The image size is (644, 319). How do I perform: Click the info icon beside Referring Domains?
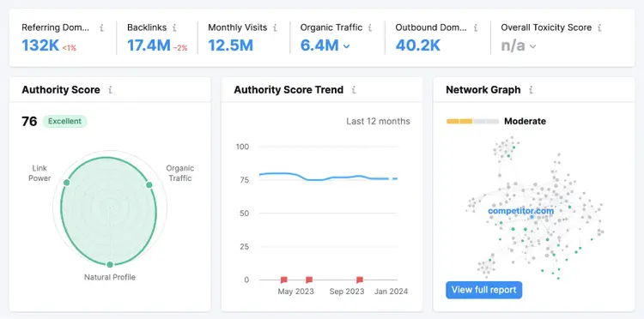102,28
